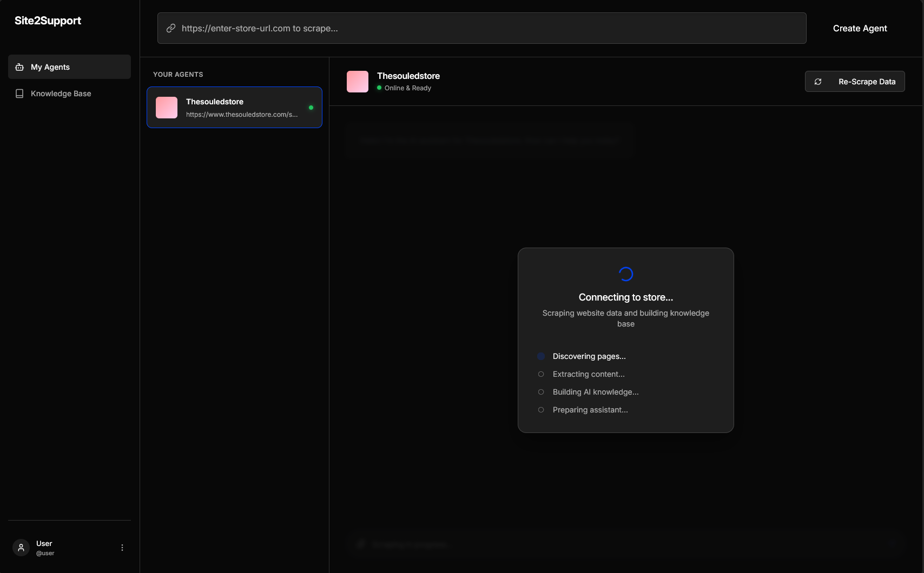Click the Create Agent button

coord(860,28)
